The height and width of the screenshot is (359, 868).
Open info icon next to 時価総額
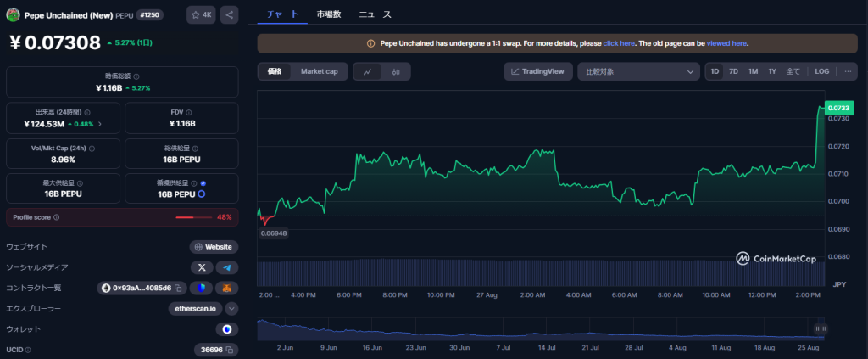[x=136, y=76]
